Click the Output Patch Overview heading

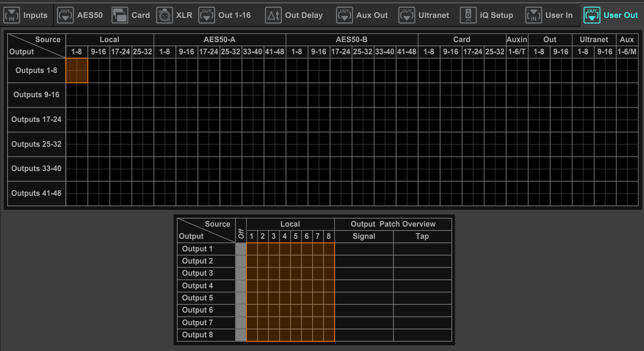coord(393,224)
